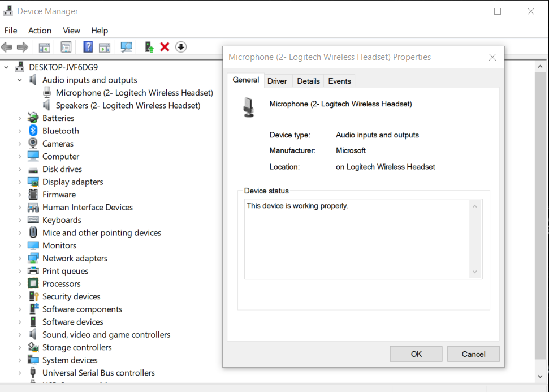
Task: Switch to the Details tab
Action: 308,81
